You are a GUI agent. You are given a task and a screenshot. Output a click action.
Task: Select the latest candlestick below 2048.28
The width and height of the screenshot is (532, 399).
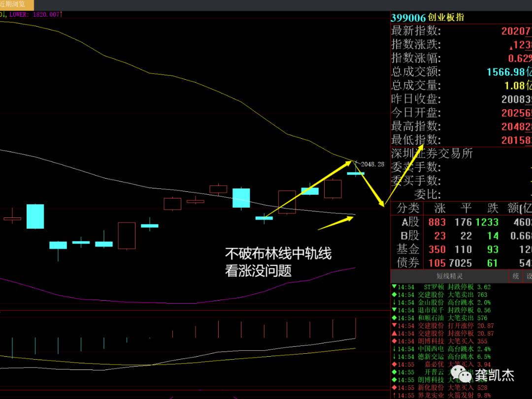356,173
